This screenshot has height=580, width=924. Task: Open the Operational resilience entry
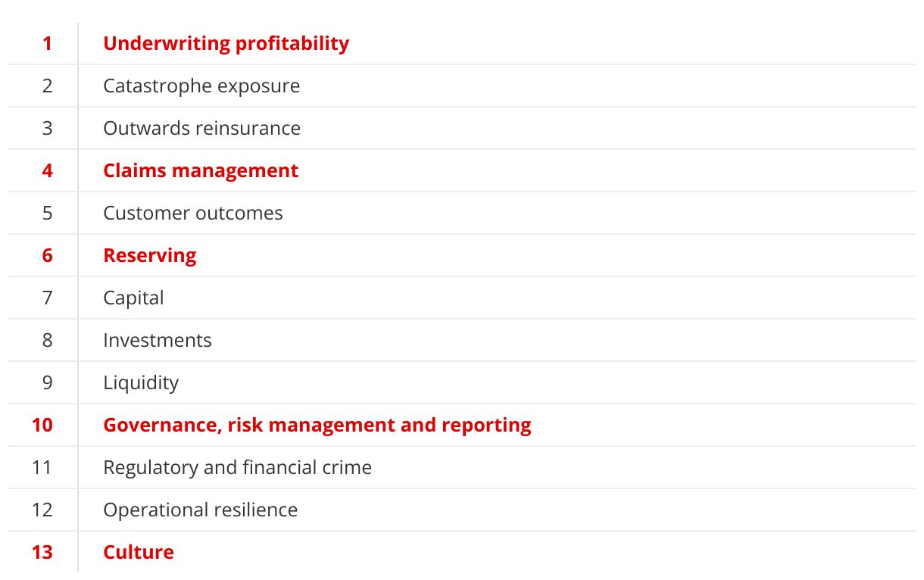point(201,510)
